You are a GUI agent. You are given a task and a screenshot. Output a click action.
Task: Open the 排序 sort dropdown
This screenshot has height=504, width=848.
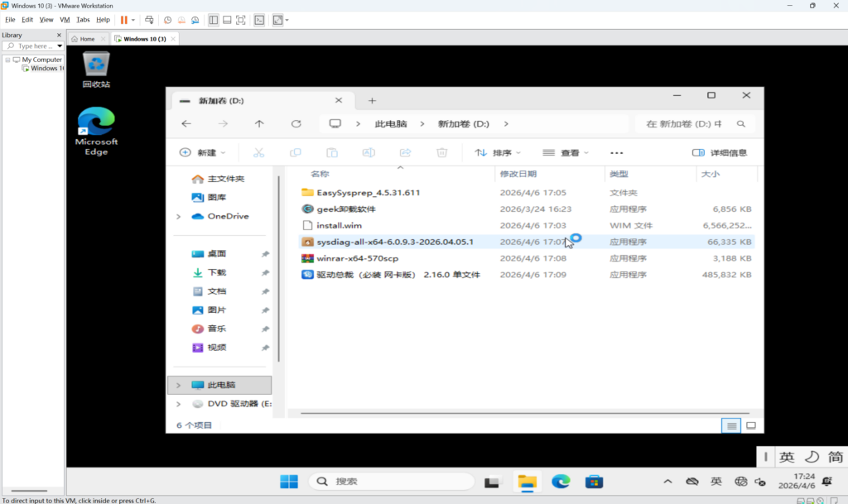click(498, 153)
